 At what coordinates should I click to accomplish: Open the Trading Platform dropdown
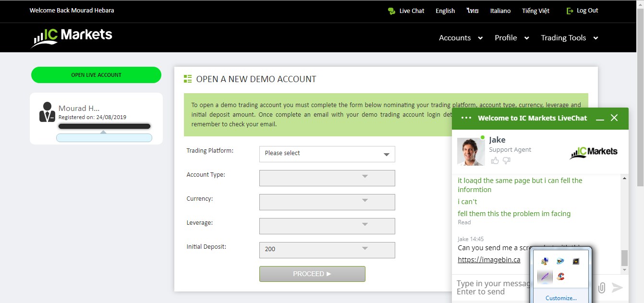[327, 154]
